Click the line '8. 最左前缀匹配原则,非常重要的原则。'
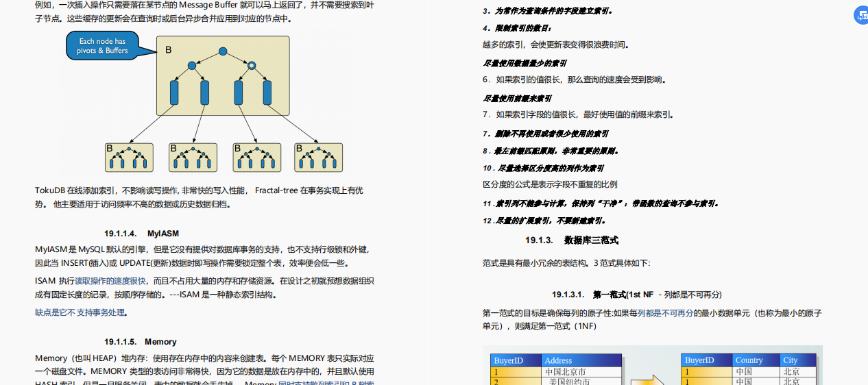Viewport: 868px width, 385px height. pyautogui.click(x=551, y=151)
